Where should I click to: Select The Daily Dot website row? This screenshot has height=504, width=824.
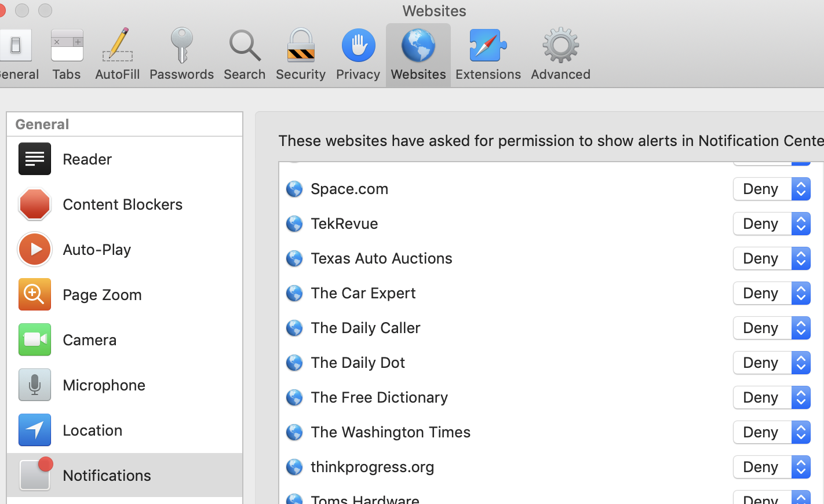coord(551,363)
